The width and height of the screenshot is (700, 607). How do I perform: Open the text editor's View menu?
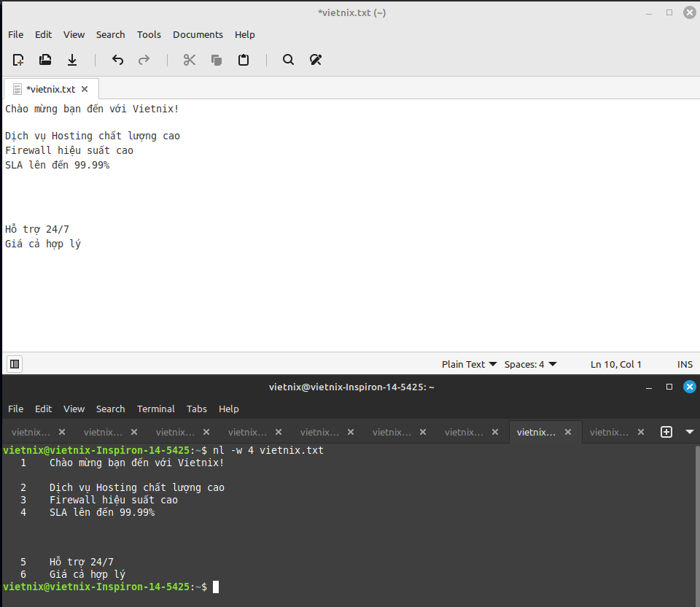click(x=74, y=34)
